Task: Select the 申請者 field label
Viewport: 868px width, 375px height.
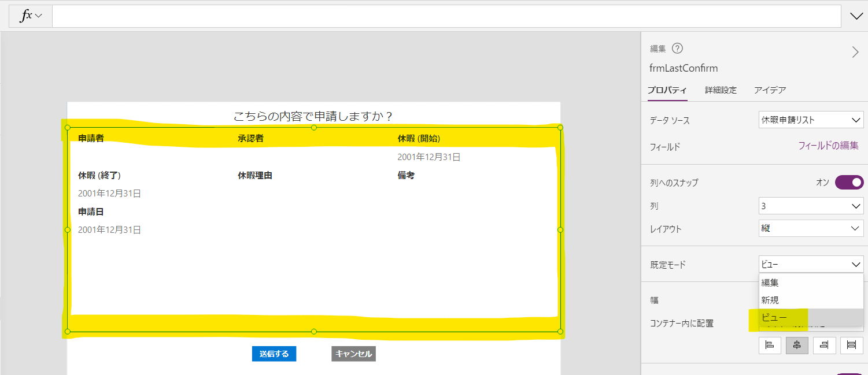Action: point(91,139)
